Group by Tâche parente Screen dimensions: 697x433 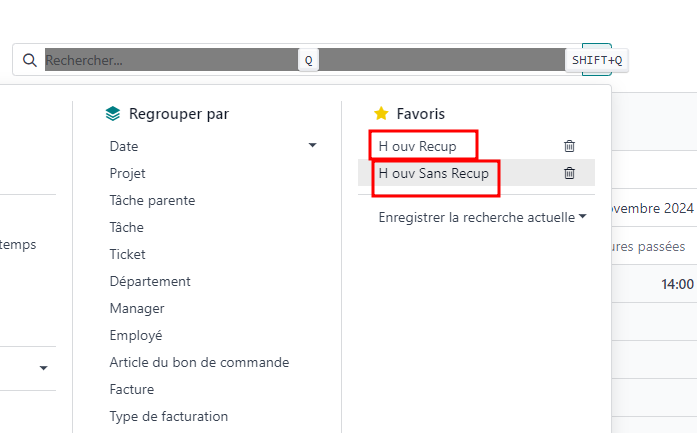(x=152, y=200)
